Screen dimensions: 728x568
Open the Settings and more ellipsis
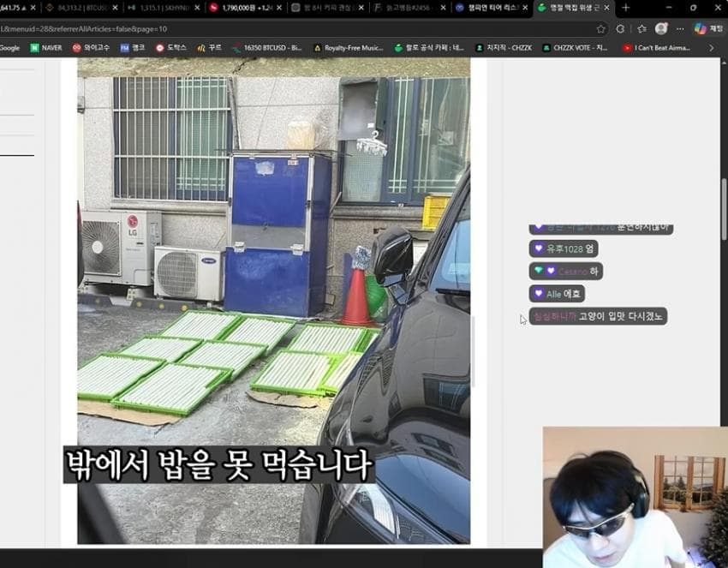[680, 29]
